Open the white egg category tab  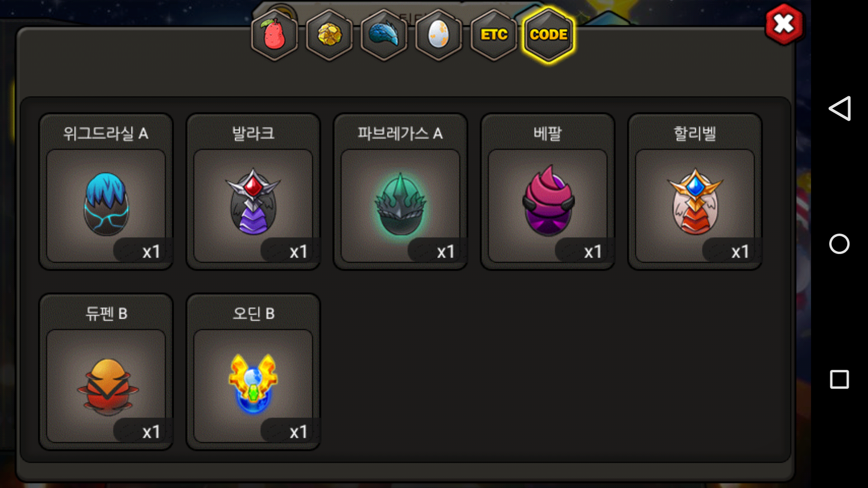coord(439,35)
